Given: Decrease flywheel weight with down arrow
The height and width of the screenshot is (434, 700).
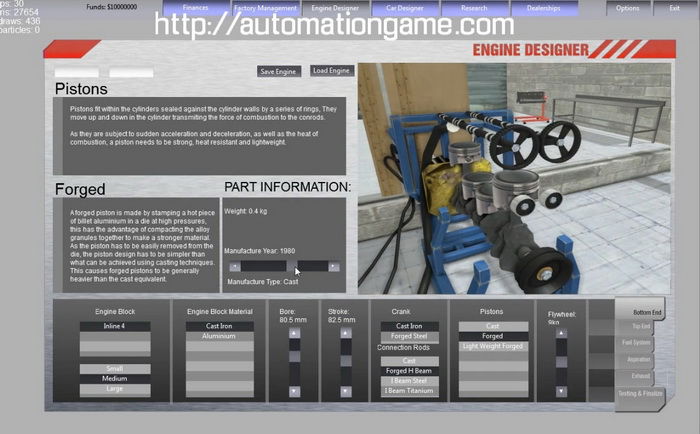Looking at the screenshot, I should [x=562, y=392].
